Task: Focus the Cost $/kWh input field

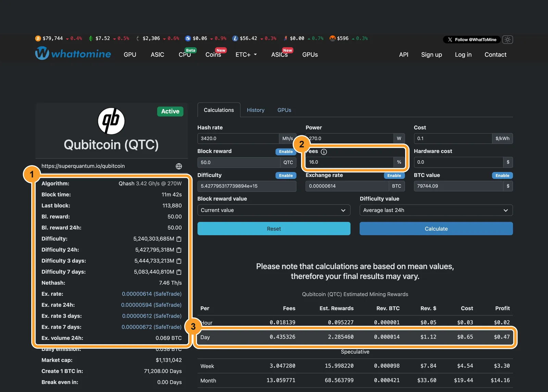Action: pos(453,138)
